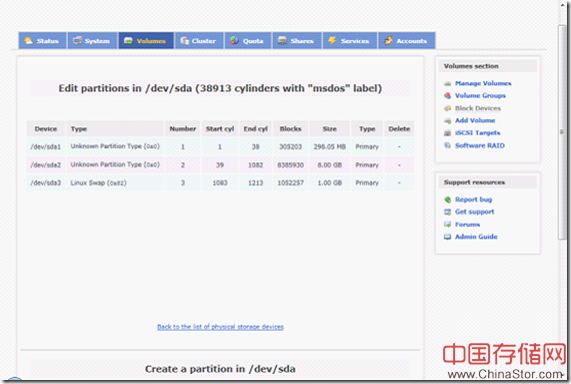Click Back to the list of physical storage devices

pos(220,327)
